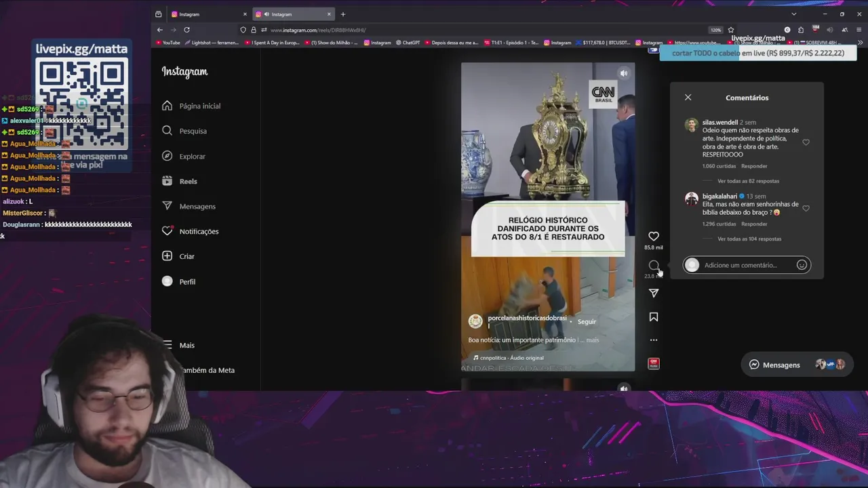
Task: Open browser hamburger application menu
Action: (x=859, y=30)
